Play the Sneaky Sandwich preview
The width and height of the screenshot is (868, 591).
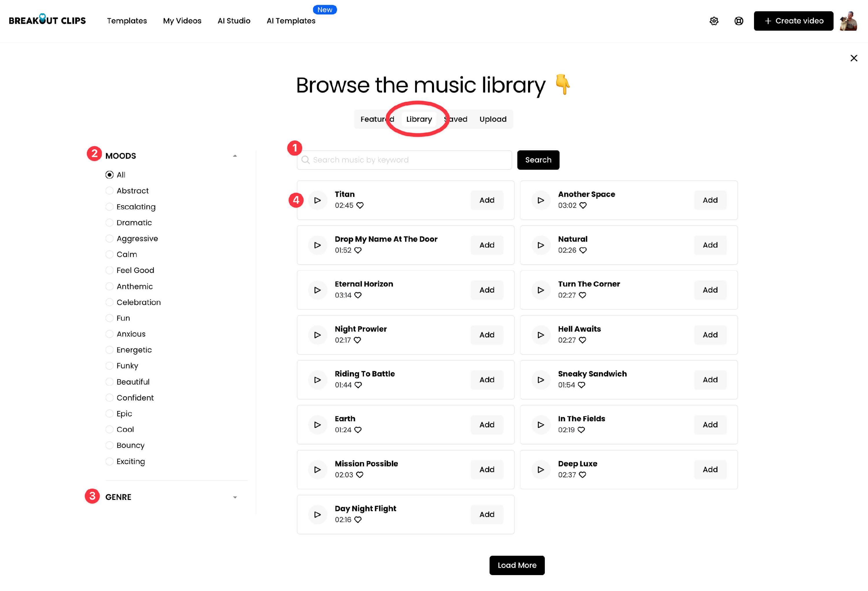tap(540, 380)
